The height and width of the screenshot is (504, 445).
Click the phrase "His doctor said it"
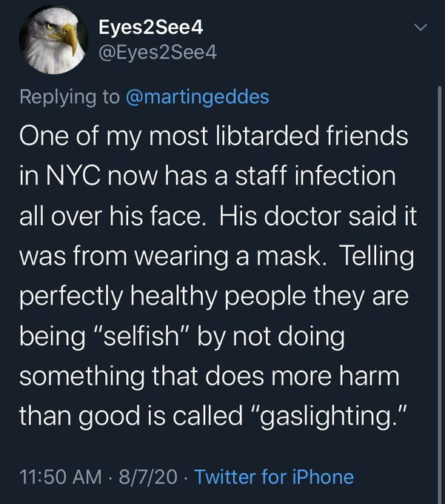318,216
